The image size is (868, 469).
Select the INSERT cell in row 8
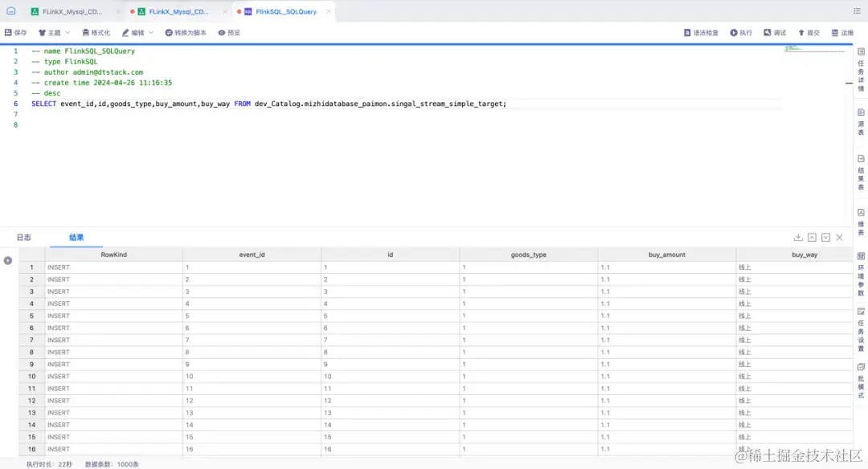coord(113,352)
